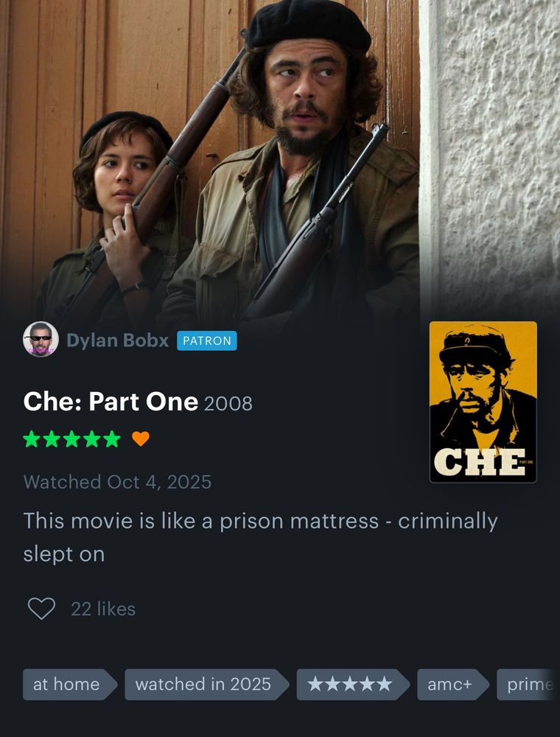Click the fifth green star
The width and height of the screenshot is (560, 737).
pos(112,439)
